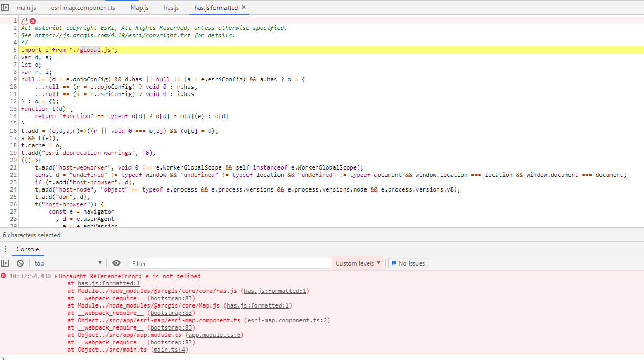Open the Custom levels dropdown
Image resolution: width=644 pixels, height=360 pixels.
pos(358,263)
